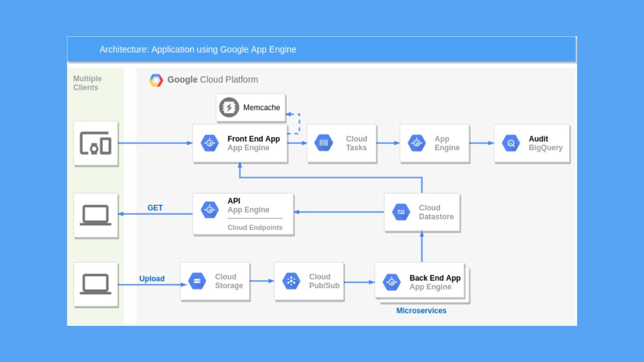644x362 pixels.
Task: Click the laptop icon beside Upload arrow
Action: tap(96, 284)
